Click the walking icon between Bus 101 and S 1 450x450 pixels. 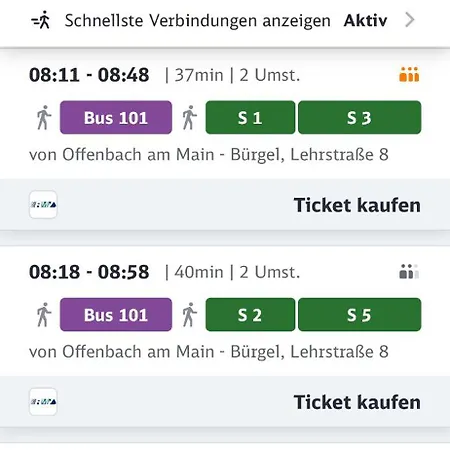pos(189,117)
